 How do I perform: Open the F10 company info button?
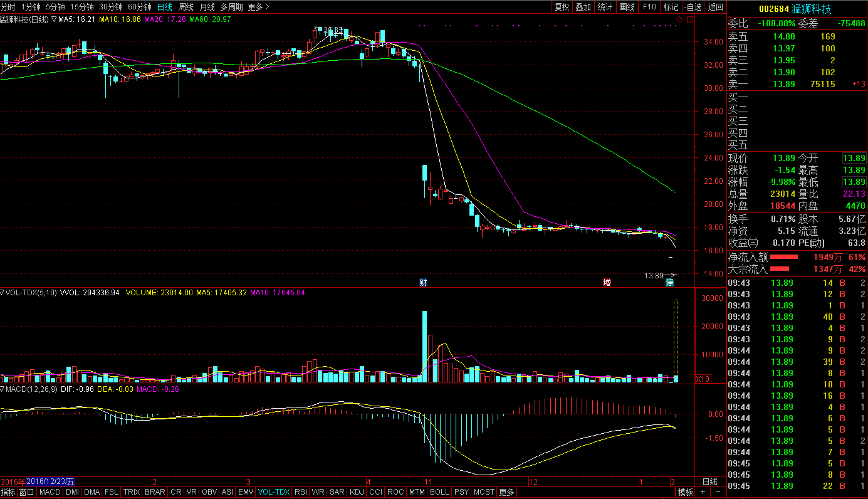649,7
